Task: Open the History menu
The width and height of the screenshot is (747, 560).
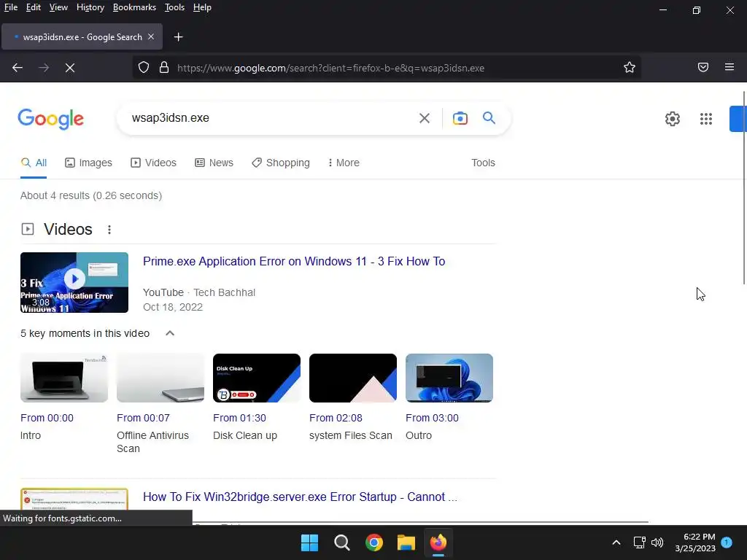Action: coord(90,7)
